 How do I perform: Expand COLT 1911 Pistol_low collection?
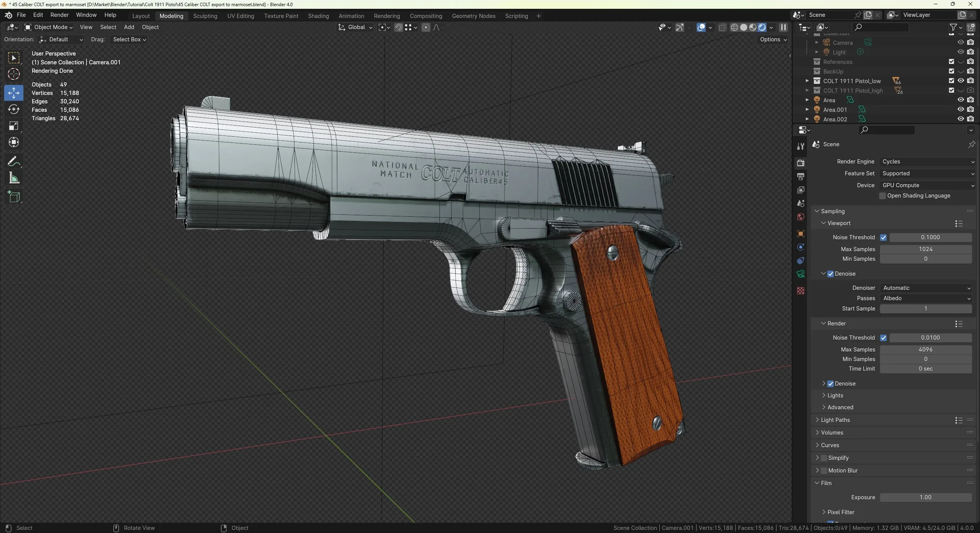(807, 81)
